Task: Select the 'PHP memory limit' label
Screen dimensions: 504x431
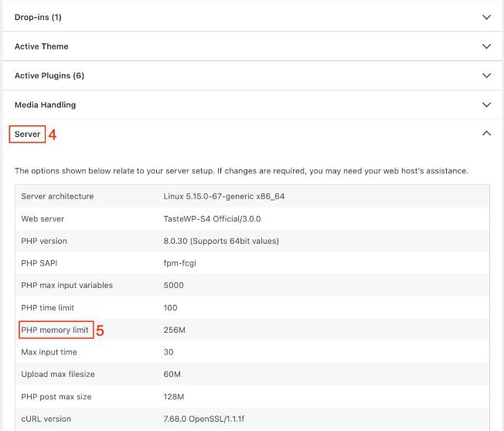Action: click(x=55, y=330)
